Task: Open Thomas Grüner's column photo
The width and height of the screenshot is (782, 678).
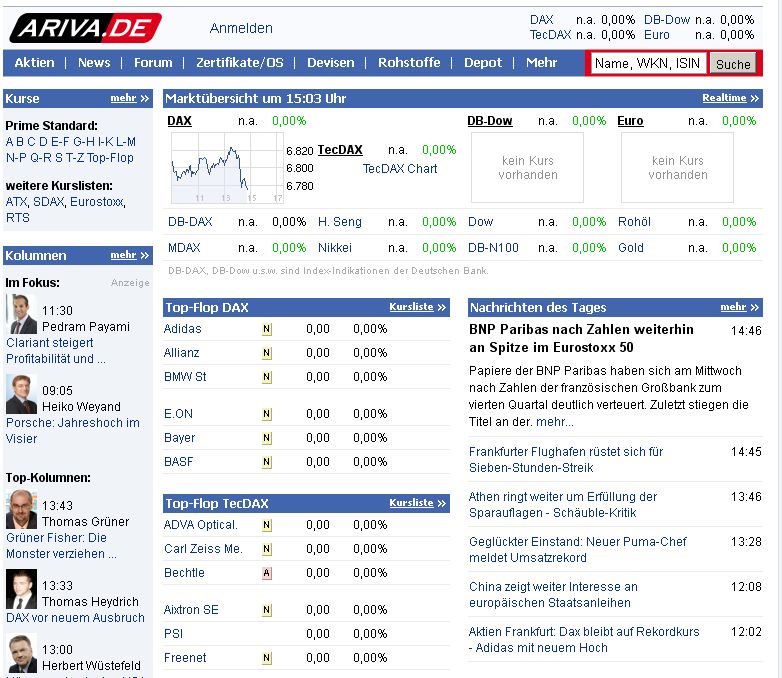Action: coord(21,509)
